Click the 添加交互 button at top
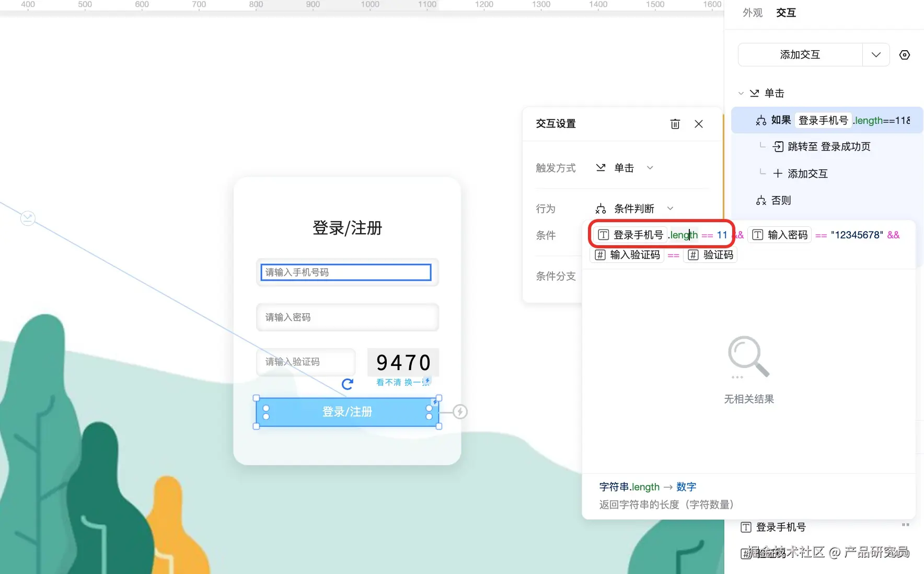The height and width of the screenshot is (574, 924). click(800, 55)
